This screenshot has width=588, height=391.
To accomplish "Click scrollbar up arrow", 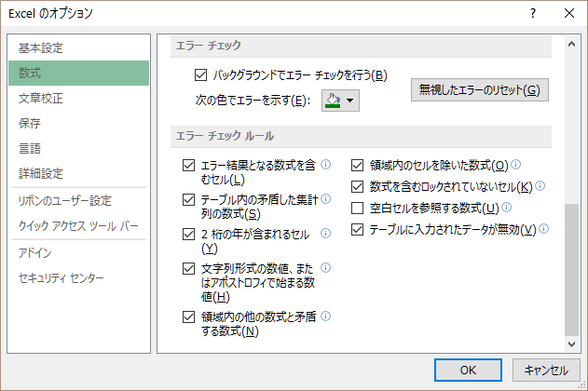I will [x=571, y=44].
